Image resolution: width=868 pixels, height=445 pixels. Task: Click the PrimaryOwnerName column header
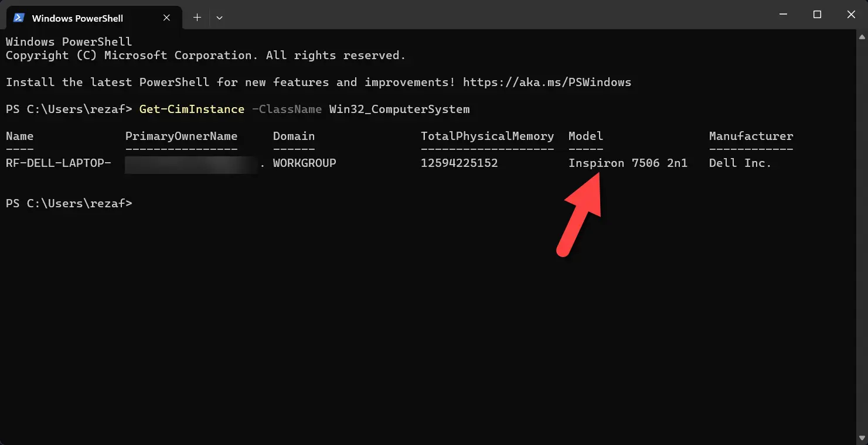coord(181,136)
